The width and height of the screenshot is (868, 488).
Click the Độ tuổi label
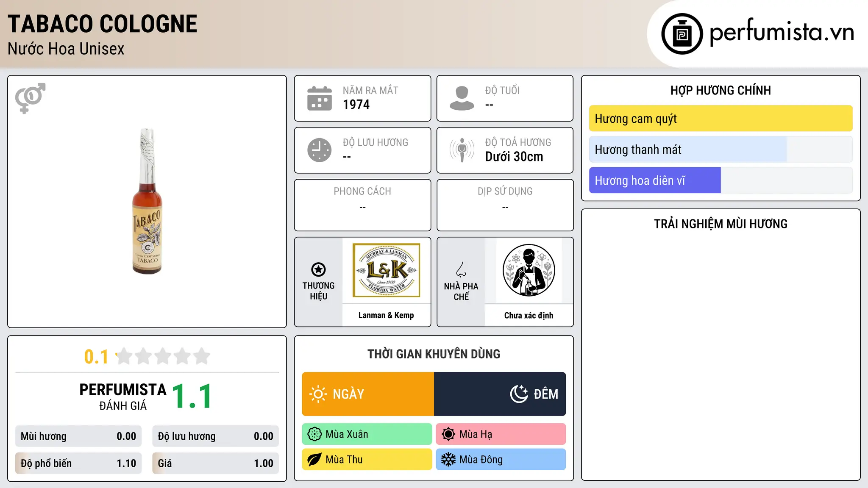[x=503, y=90]
